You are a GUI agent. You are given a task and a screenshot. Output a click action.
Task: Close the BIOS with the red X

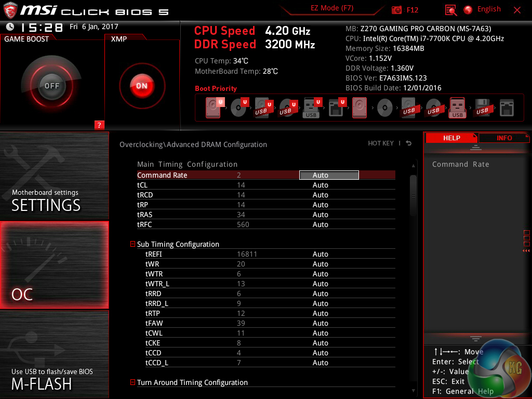pyautogui.click(x=517, y=10)
